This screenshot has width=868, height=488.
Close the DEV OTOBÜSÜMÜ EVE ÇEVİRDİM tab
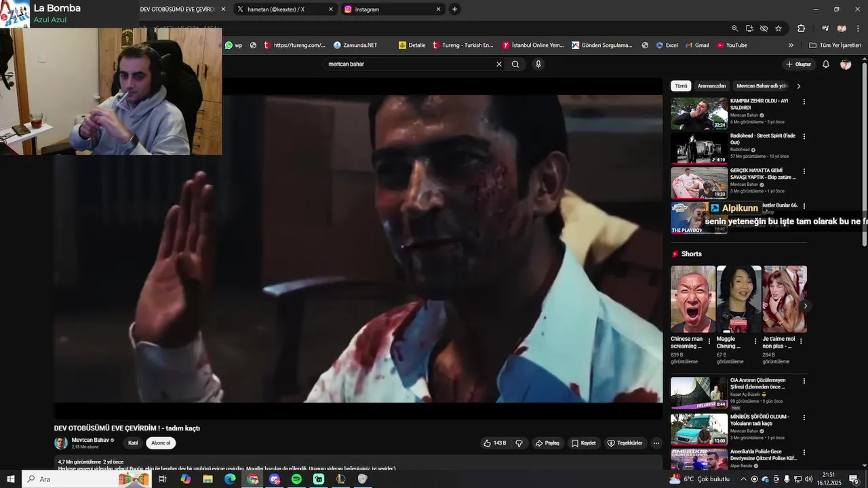[x=223, y=9]
